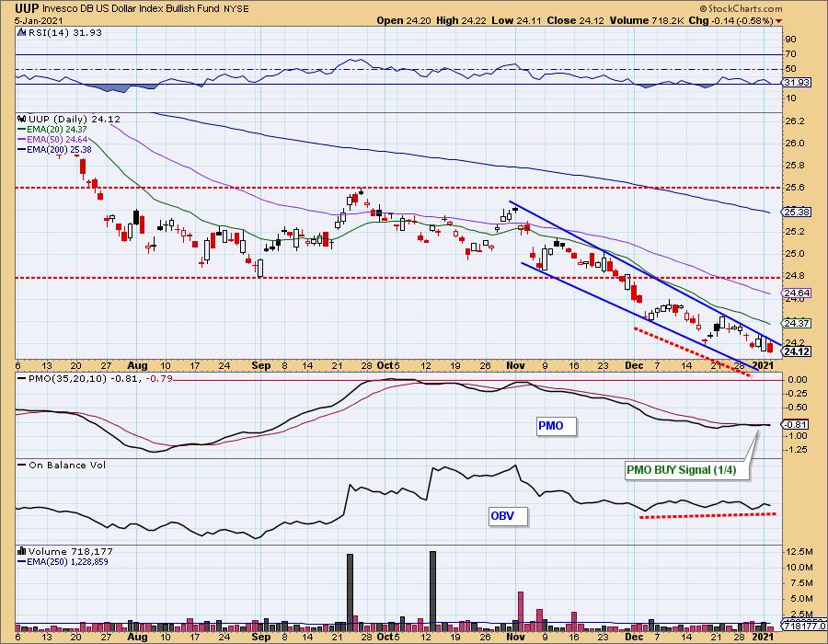Click the EMA(200) 25.38 legend text
Image resolution: width=828 pixels, height=644 pixels.
(x=59, y=149)
